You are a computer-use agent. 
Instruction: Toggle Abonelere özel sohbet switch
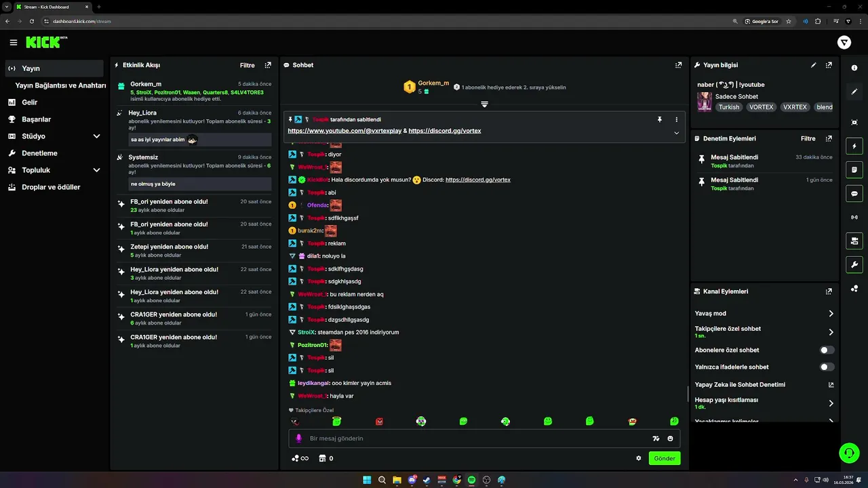pyautogui.click(x=827, y=350)
